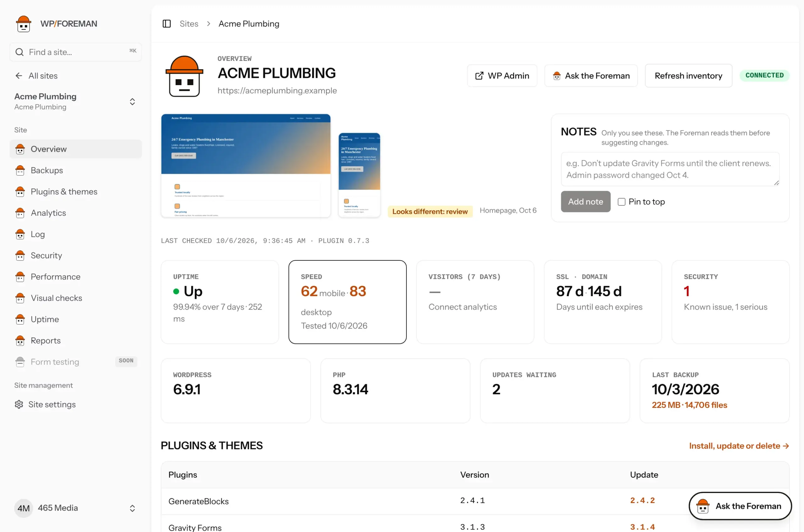Click the foreman icon beside Log
The image size is (804, 532).
point(20,234)
